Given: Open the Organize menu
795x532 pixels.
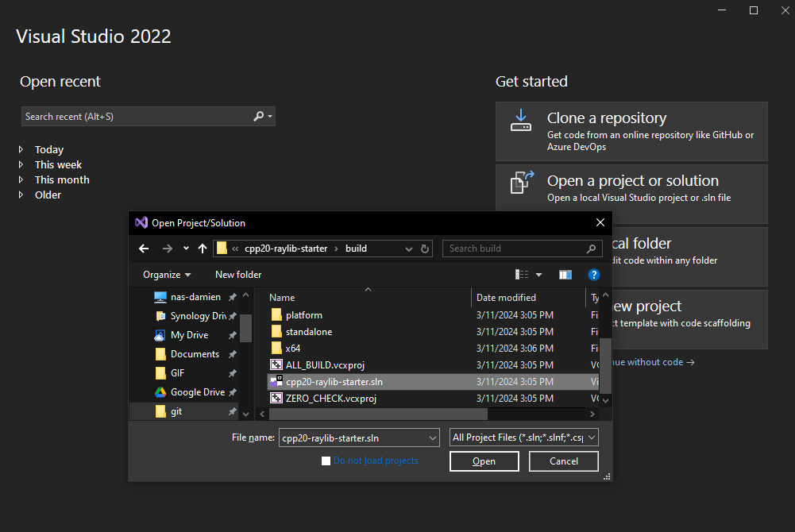Looking at the screenshot, I should pos(167,275).
